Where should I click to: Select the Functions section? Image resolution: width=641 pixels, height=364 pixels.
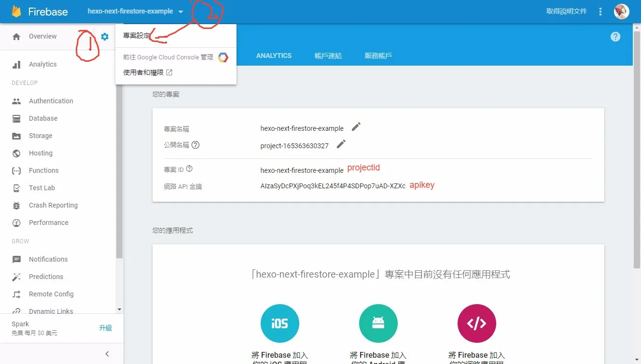(x=43, y=170)
